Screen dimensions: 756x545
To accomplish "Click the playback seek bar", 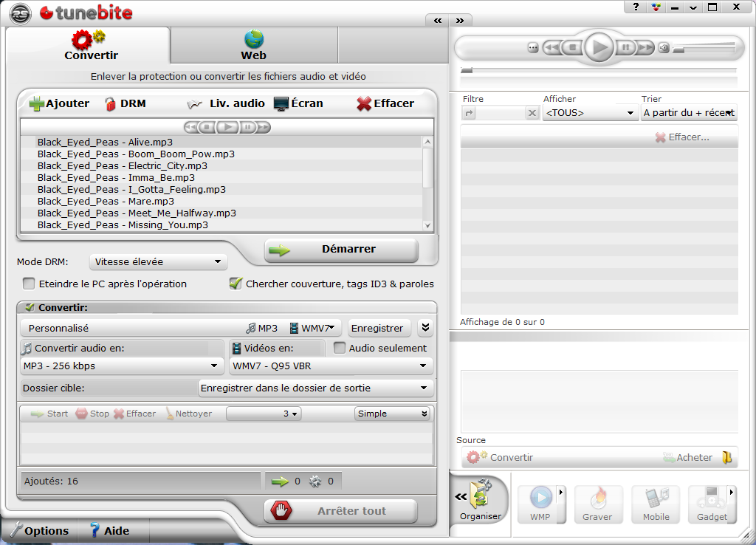I will [599, 70].
